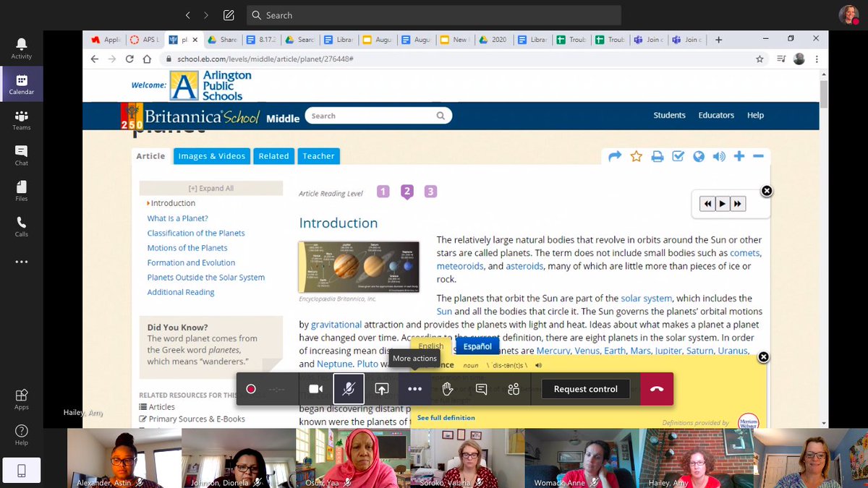Select the Related tab

[274, 156]
